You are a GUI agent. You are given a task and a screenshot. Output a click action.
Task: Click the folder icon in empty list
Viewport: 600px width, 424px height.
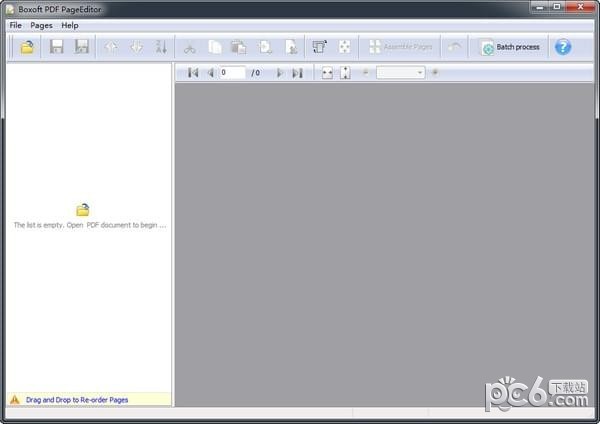tap(83, 210)
